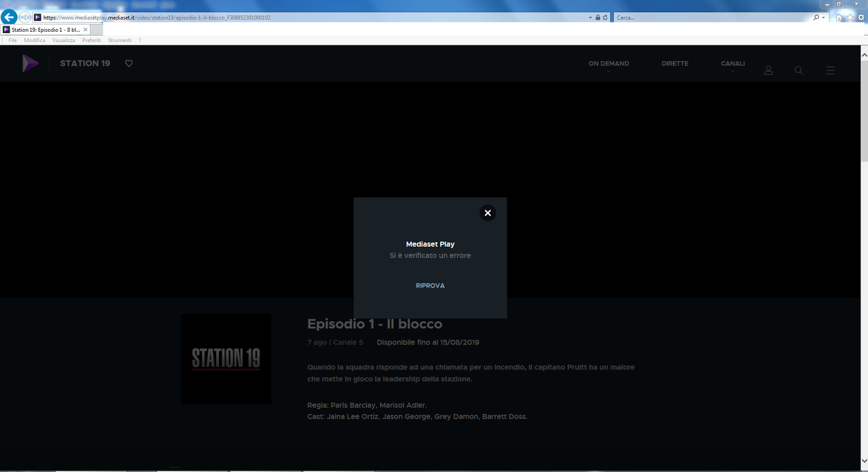Click the browser Home icon
Image resolution: width=868 pixels, height=472 pixels.
tap(840, 18)
